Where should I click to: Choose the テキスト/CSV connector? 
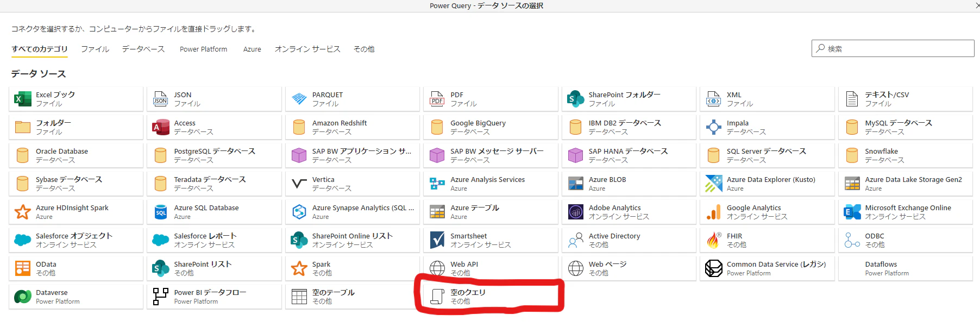coord(906,99)
